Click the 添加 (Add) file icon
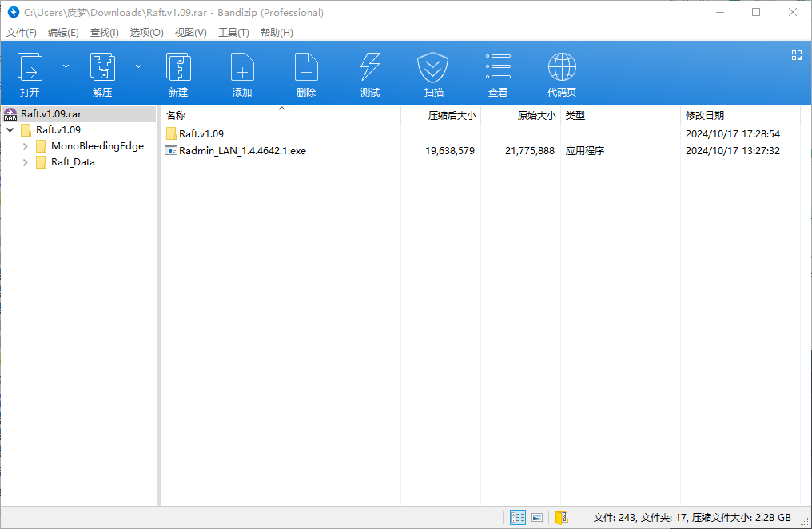Viewport: 812px width, 529px height. [242, 68]
